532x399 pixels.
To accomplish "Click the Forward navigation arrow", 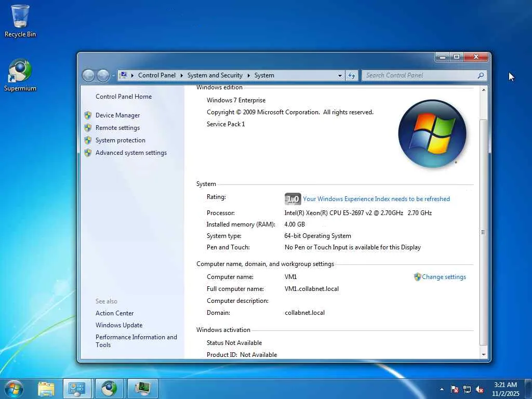I will (103, 75).
